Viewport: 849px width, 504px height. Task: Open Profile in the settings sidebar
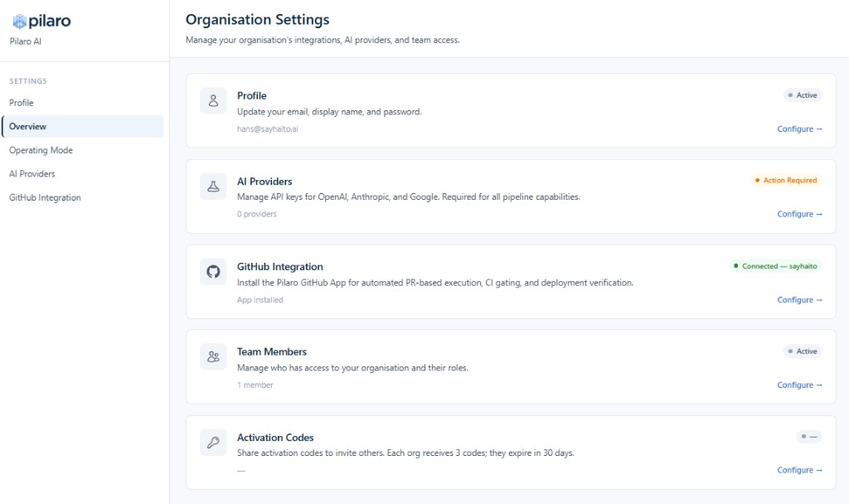click(x=22, y=103)
